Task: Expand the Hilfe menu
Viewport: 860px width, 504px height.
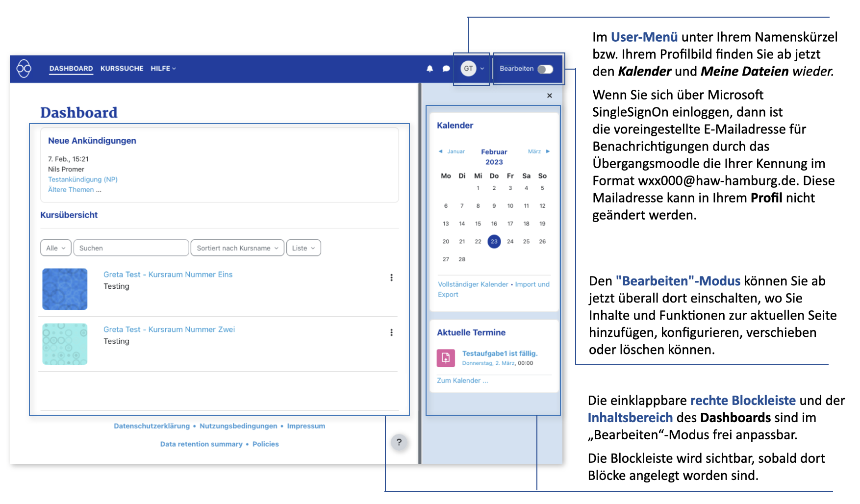Action: [x=163, y=69]
